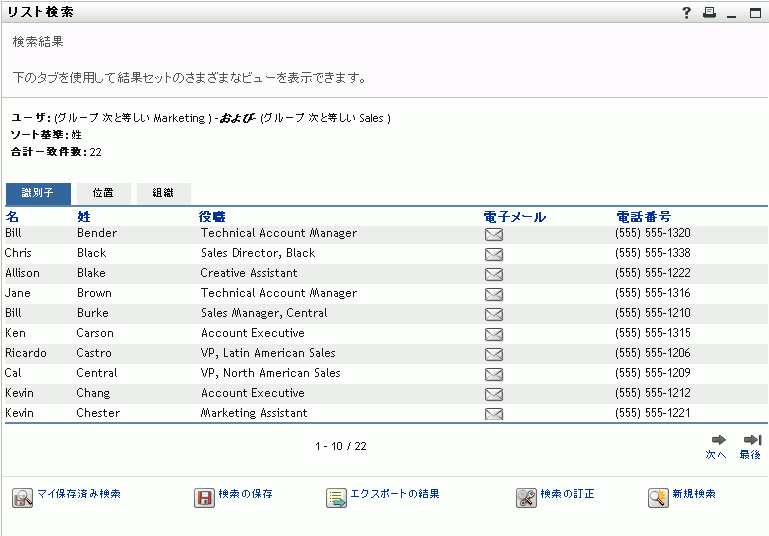Click the 1 - 10 / 22 page indicator
Screen dimensions: 769x536
[341, 446]
